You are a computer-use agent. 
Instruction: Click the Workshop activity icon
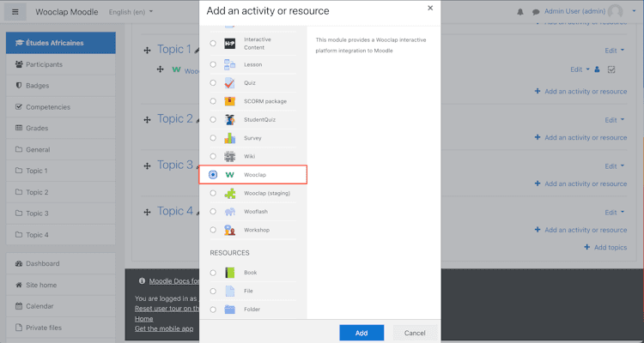click(229, 230)
